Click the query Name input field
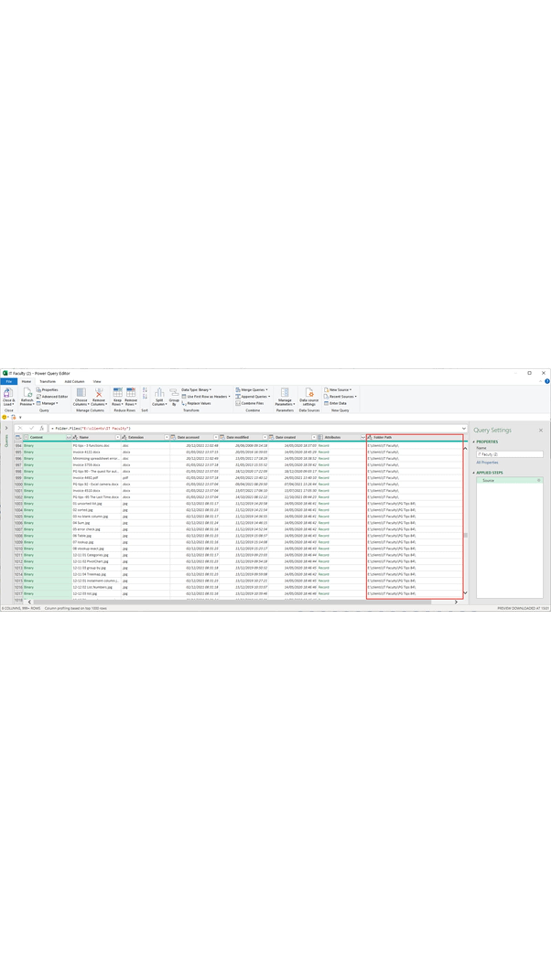The width and height of the screenshot is (551, 980). pos(510,454)
